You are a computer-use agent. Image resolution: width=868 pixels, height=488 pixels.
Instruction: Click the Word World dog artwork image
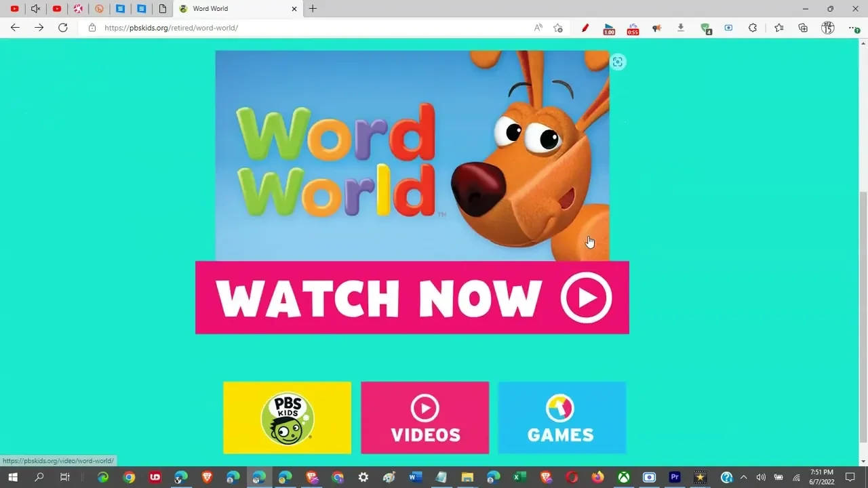pos(412,155)
